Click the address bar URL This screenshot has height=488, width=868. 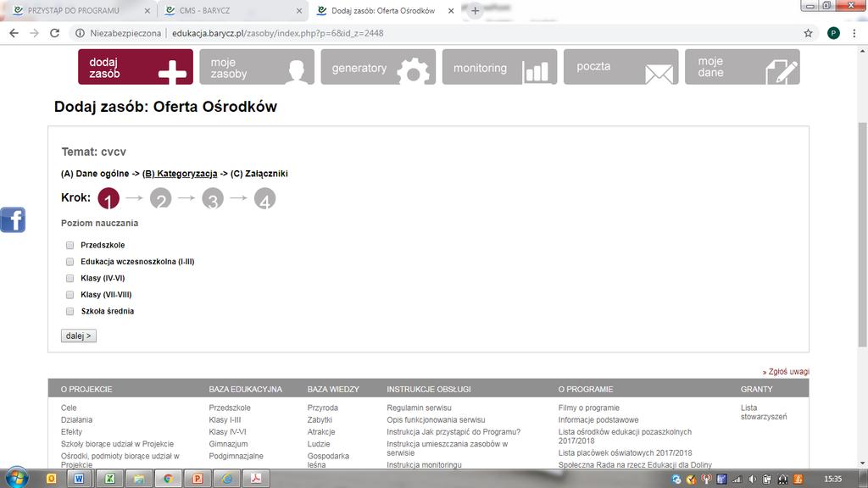tap(277, 33)
